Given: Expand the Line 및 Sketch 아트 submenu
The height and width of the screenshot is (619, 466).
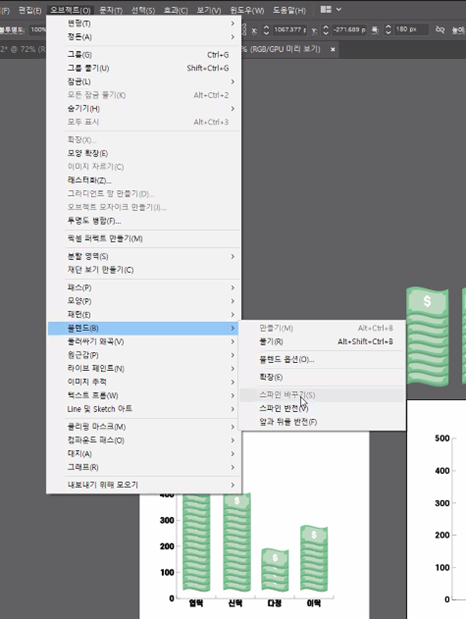Looking at the screenshot, I should (x=143, y=409).
